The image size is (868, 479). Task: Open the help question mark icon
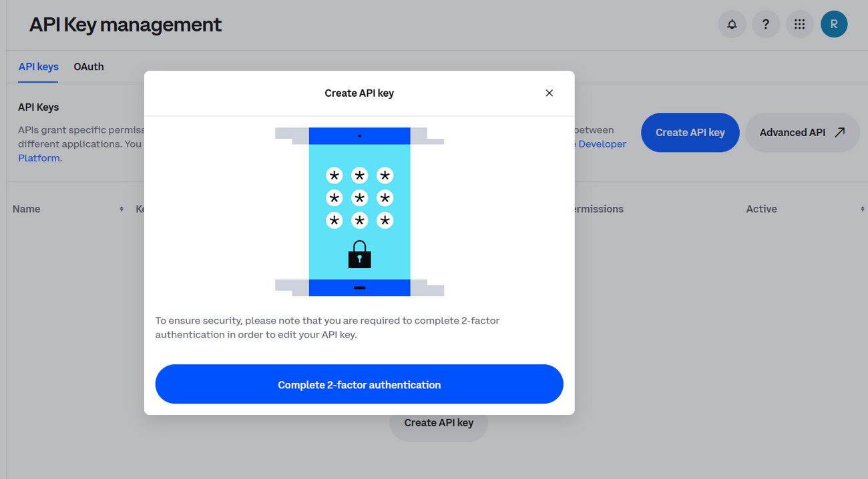click(x=766, y=24)
